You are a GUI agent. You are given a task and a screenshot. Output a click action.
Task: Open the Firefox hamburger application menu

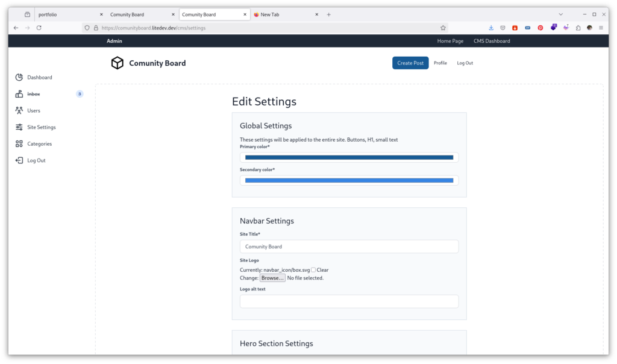tap(601, 28)
